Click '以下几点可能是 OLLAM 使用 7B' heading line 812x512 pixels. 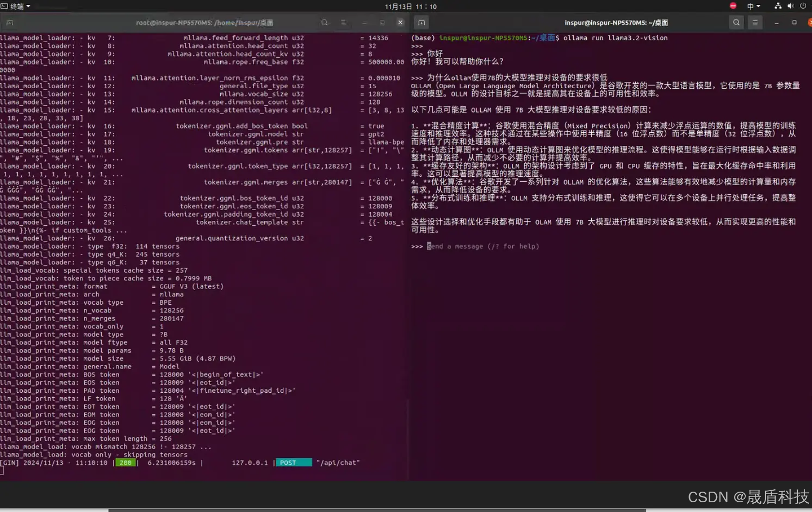[531, 109]
